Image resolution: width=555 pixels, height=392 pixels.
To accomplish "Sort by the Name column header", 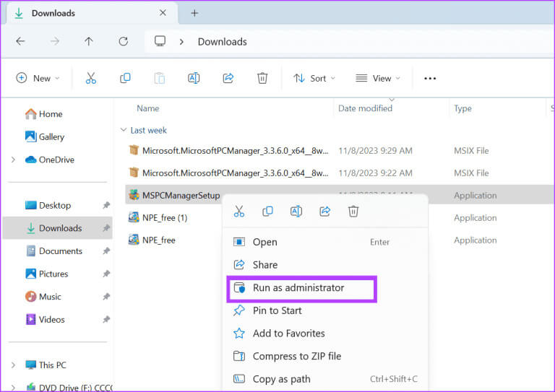I will click(x=147, y=108).
